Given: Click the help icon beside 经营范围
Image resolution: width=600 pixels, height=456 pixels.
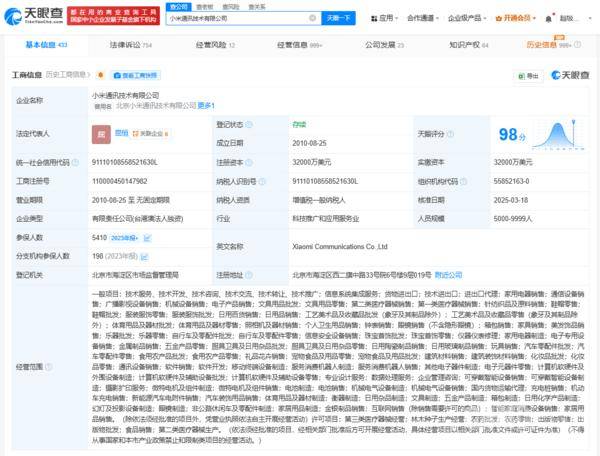Looking at the screenshot, I should [x=49, y=367].
